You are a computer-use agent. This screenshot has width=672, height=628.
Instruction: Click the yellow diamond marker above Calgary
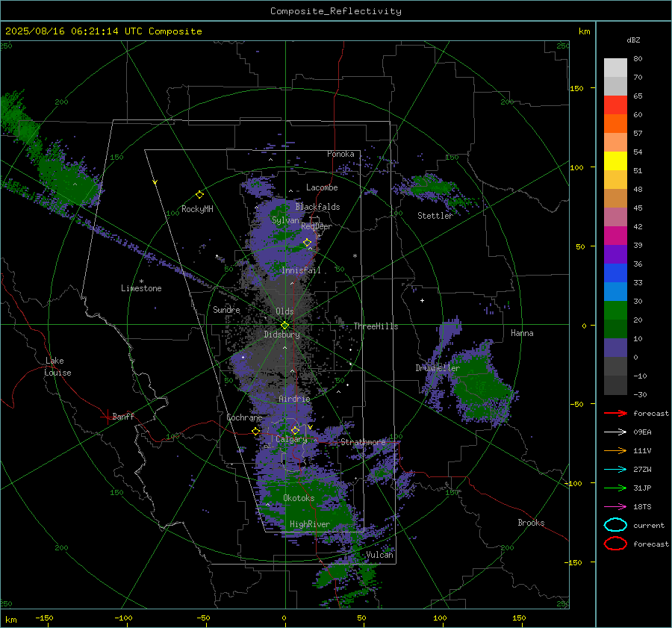point(295,430)
